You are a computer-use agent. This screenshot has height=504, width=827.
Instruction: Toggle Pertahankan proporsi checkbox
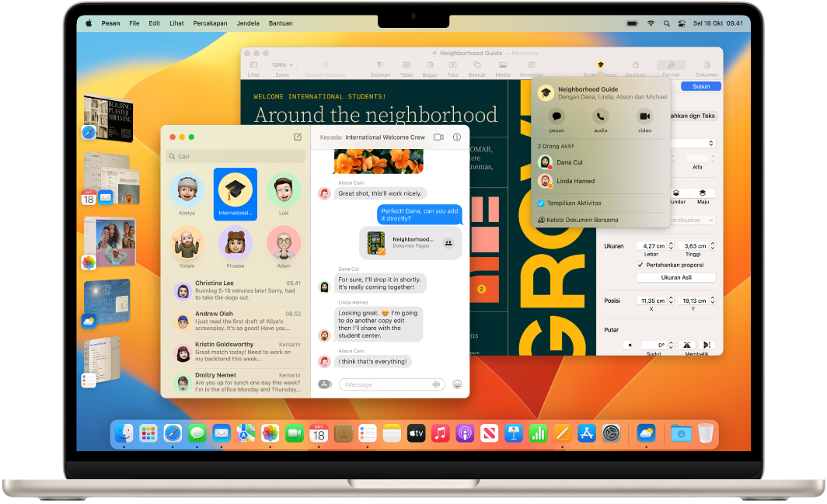(x=640, y=265)
